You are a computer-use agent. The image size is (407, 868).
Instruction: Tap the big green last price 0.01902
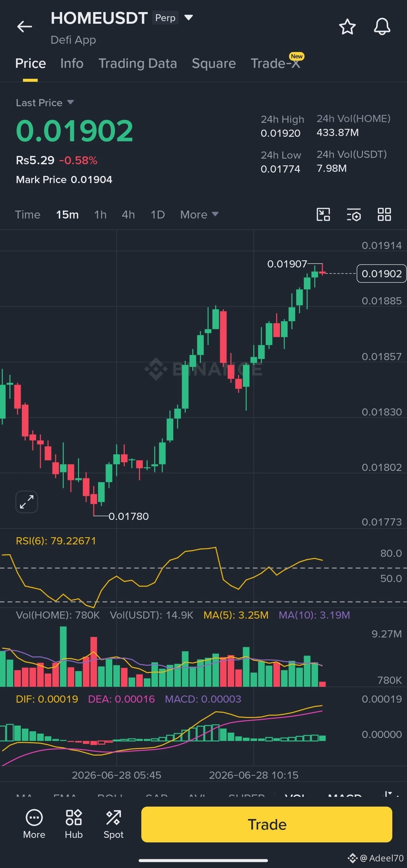coord(75,131)
